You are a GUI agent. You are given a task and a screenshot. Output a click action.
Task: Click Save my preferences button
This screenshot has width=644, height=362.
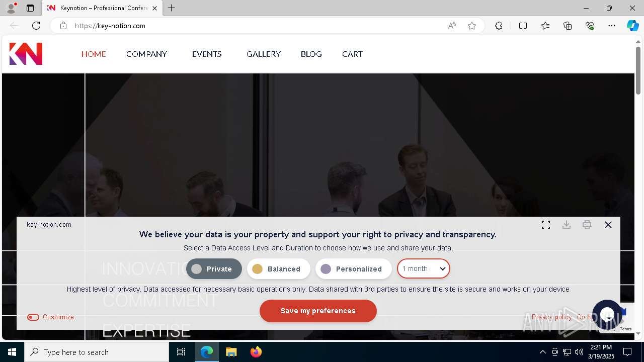pos(318,311)
